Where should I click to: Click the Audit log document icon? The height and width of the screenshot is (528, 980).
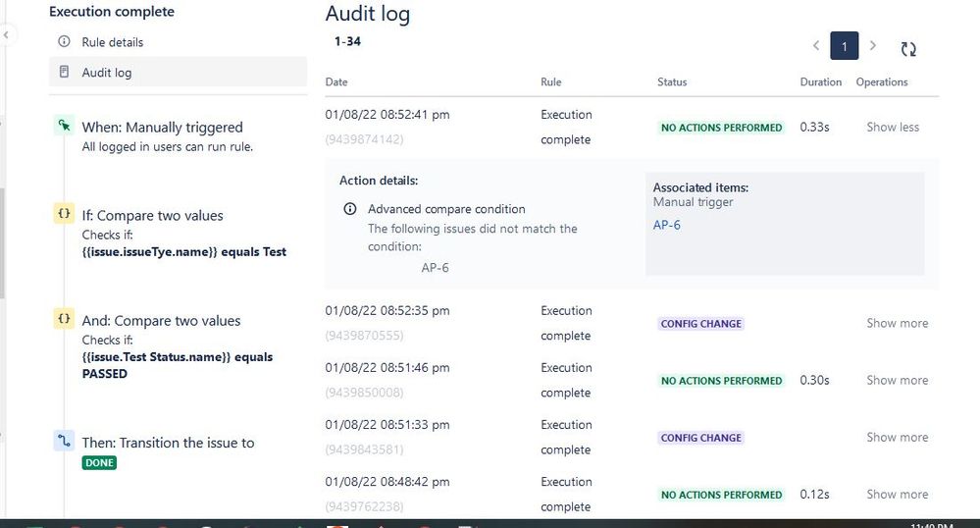click(x=64, y=72)
